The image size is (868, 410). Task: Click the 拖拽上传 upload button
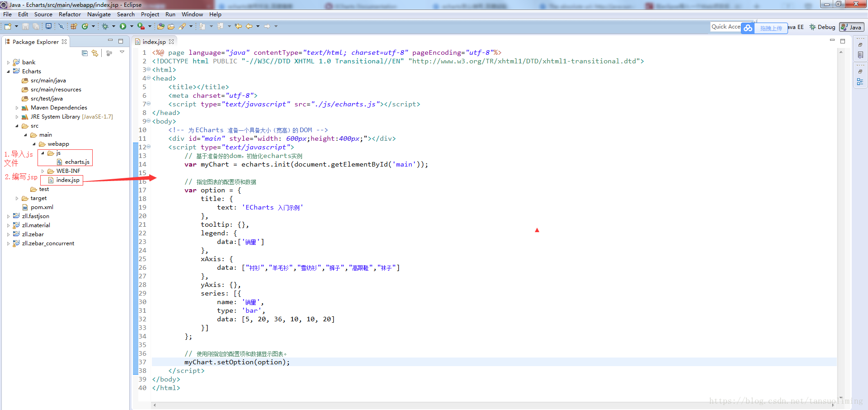(x=771, y=28)
